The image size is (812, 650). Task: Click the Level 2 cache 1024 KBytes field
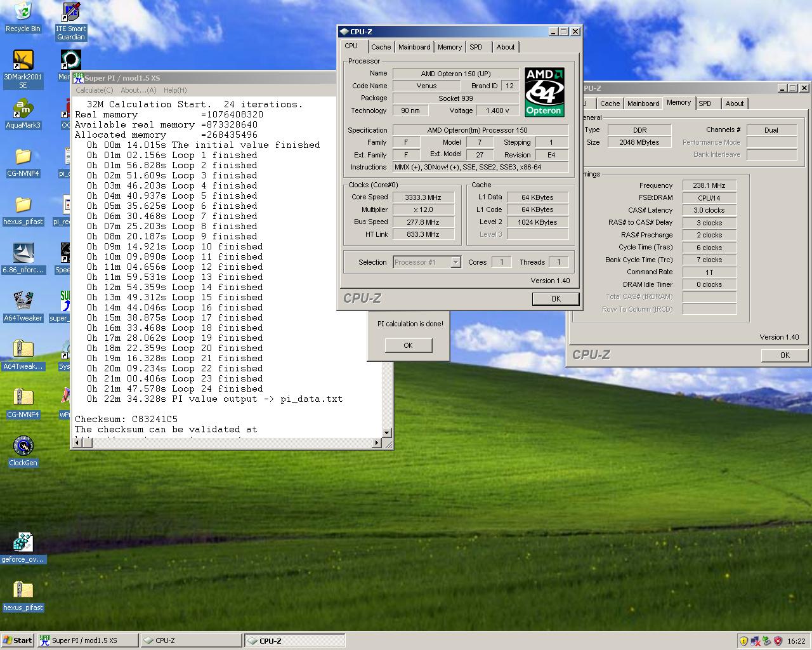pos(537,222)
